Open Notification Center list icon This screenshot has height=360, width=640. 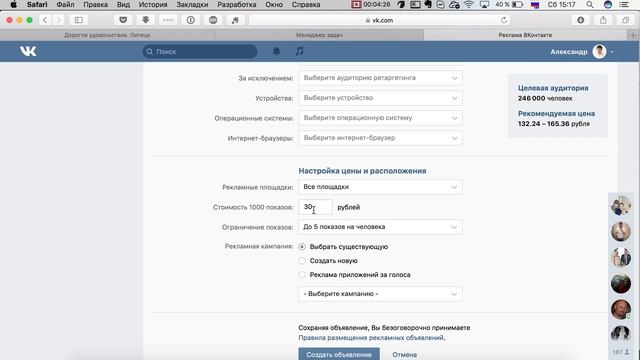(624, 4)
